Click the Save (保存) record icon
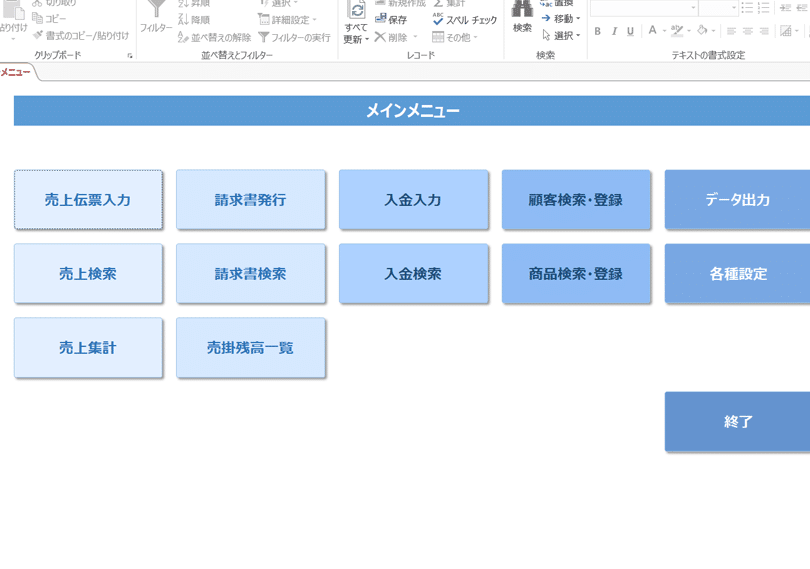The image size is (810, 569). tap(391, 20)
